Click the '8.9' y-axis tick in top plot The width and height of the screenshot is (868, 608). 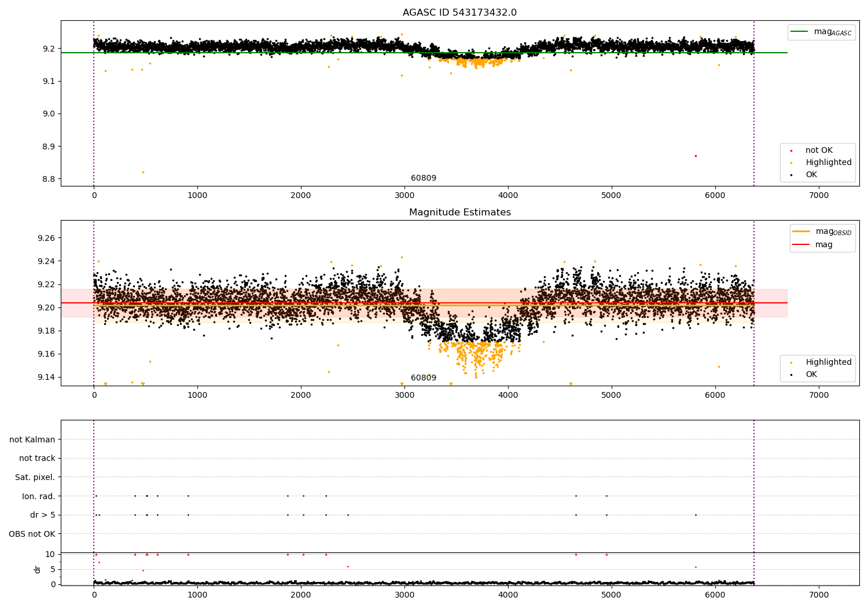49,146
